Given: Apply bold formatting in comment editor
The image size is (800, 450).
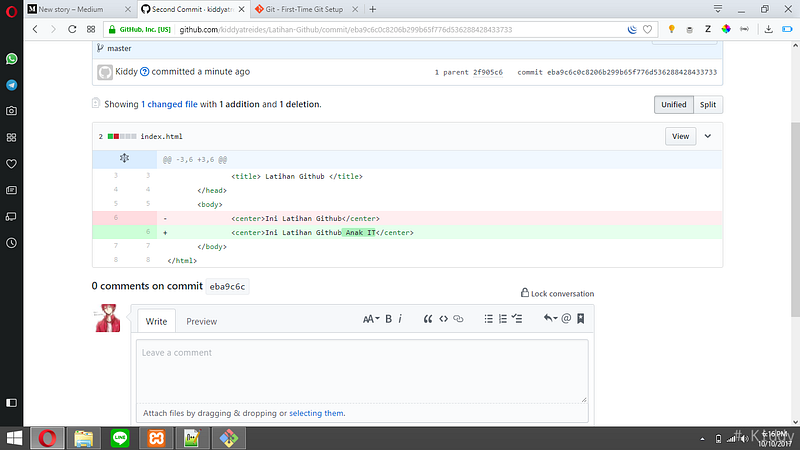Looking at the screenshot, I should point(388,319).
